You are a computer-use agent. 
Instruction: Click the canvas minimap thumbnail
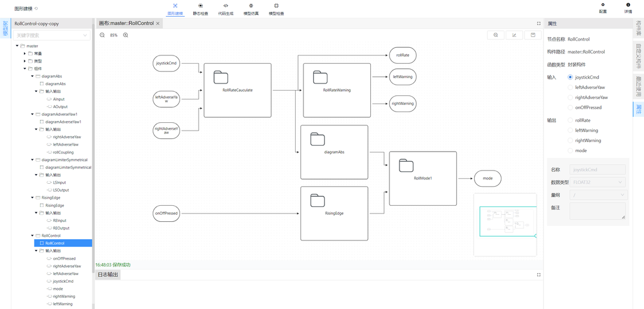(504, 224)
